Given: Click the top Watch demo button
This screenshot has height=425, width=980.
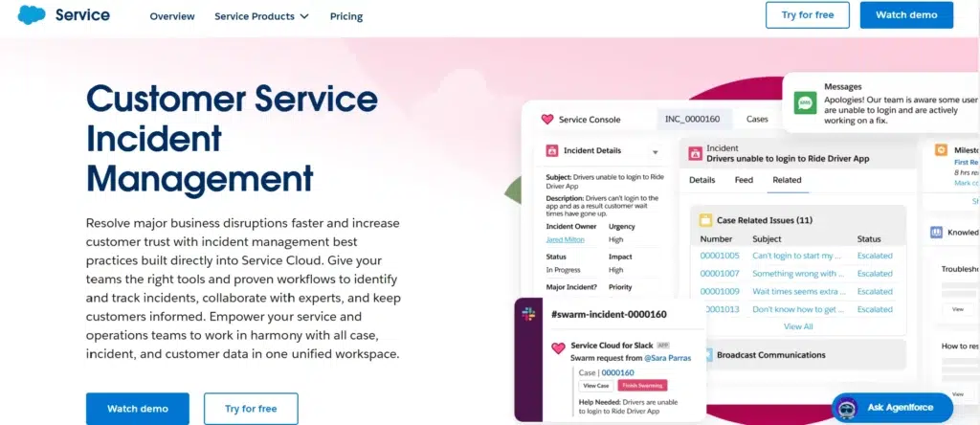Looking at the screenshot, I should click(x=906, y=15).
